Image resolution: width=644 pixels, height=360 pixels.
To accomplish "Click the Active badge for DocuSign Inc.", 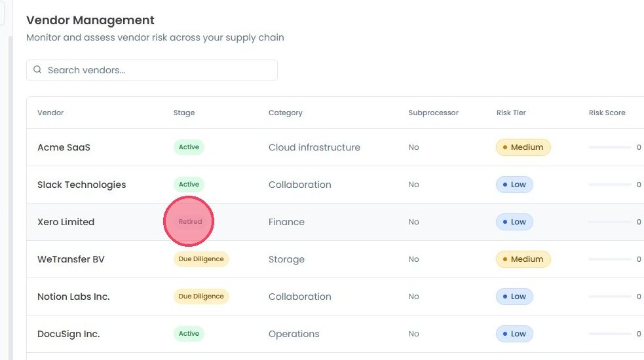I will point(189,334).
